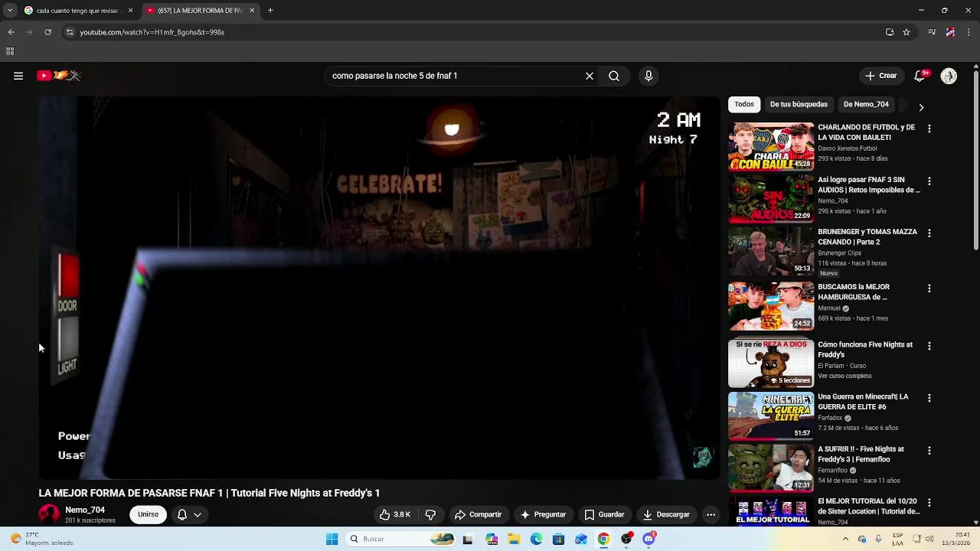The height and width of the screenshot is (551, 980).
Task: Open the Chrome profile avatar
Action: (950, 32)
